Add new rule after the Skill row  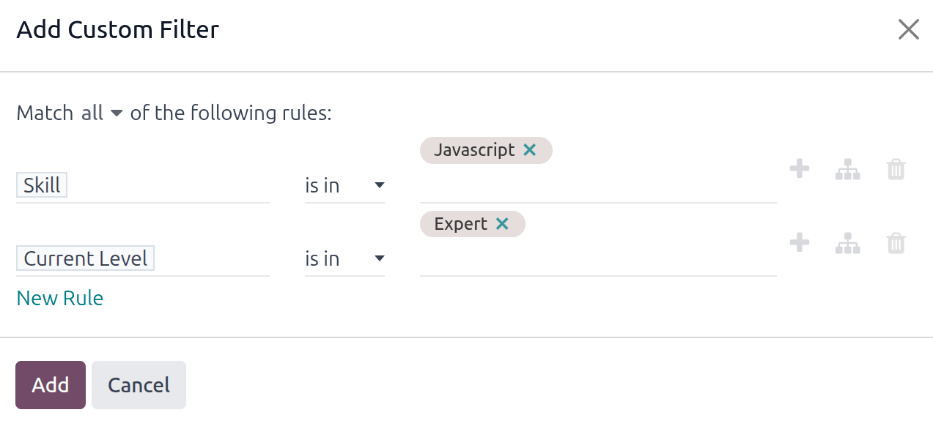point(799,169)
